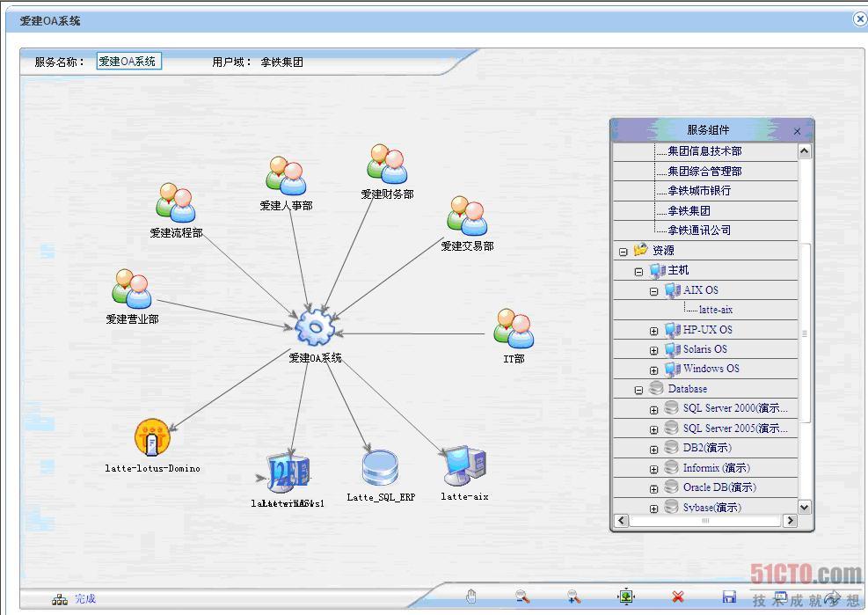The width and height of the screenshot is (868, 615).
Task: Expand the DB2 node
Action: 653,450
